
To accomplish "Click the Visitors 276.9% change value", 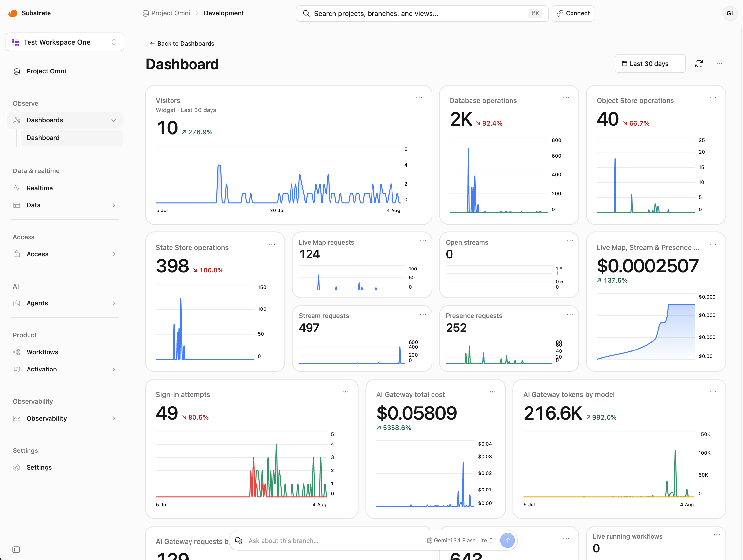I will click(197, 132).
